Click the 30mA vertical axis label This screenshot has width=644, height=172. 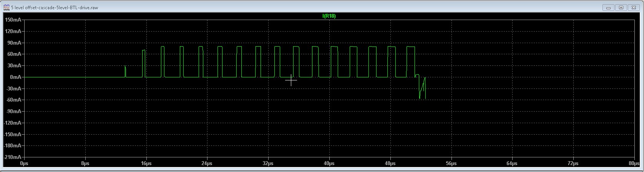pos(14,66)
